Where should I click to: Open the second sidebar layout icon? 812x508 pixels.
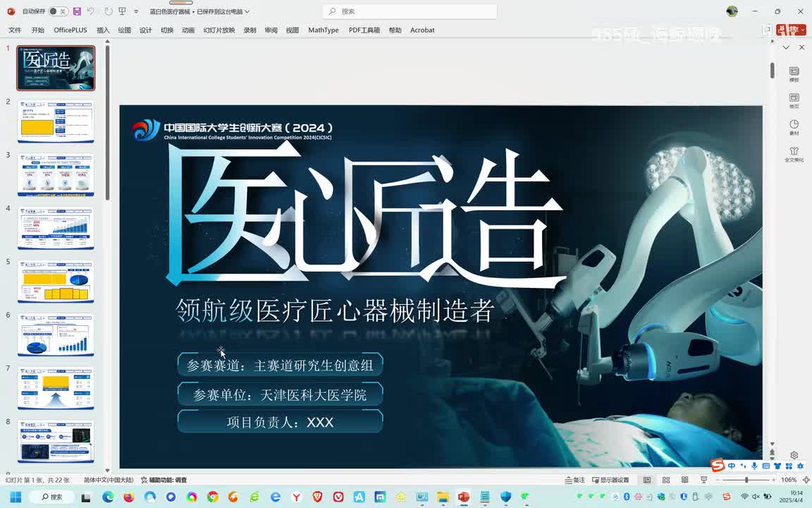(794, 101)
